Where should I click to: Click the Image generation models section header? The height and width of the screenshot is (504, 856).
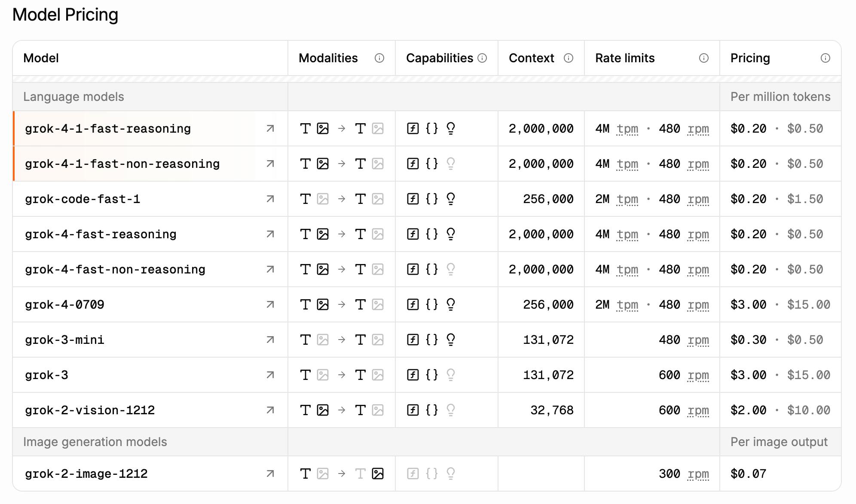coord(95,442)
